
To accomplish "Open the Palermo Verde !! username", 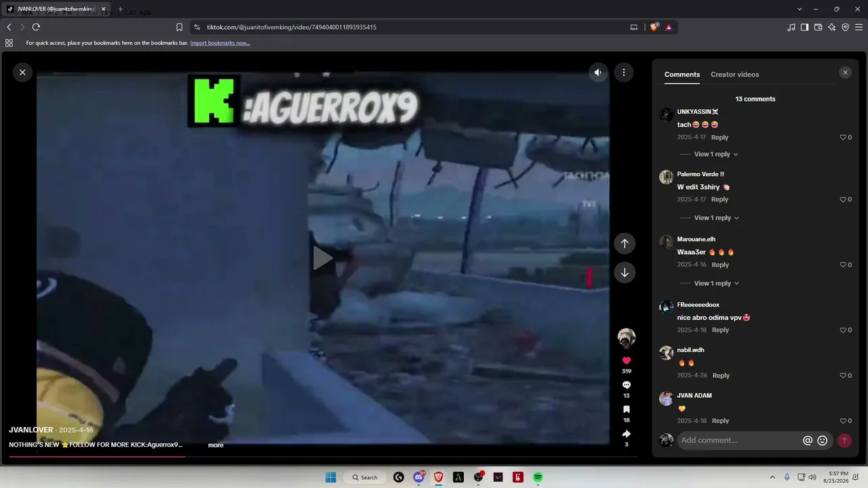I will (x=701, y=174).
